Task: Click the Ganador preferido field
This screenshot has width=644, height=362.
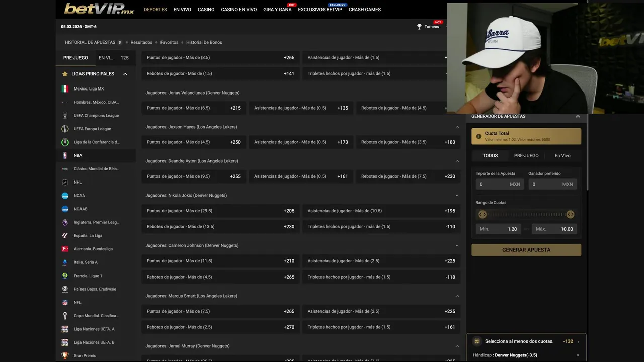Action: coord(552,184)
